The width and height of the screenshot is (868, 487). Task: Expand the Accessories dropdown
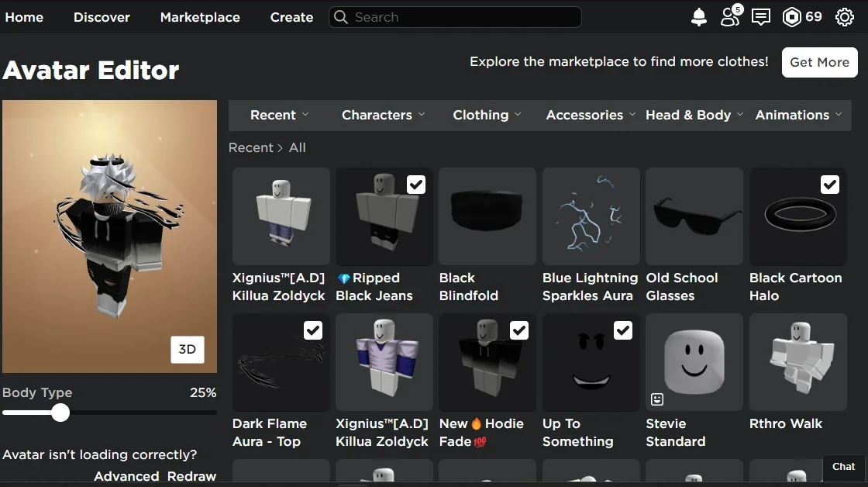click(591, 115)
